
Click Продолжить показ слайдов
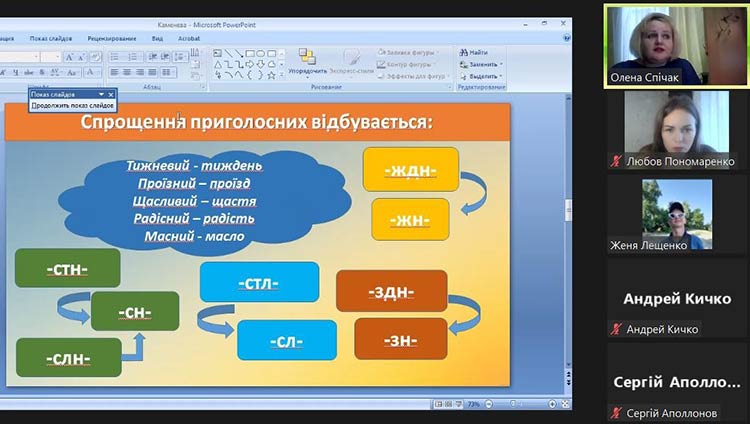tap(73, 105)
